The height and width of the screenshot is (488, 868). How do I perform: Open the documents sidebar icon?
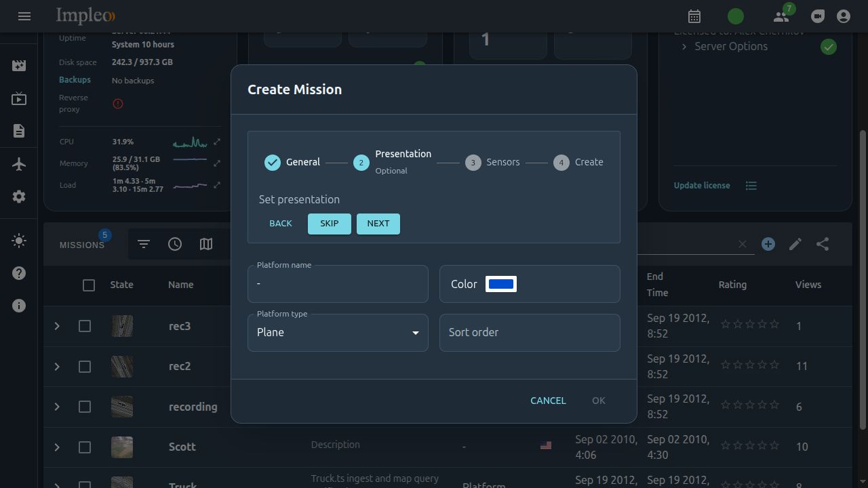pyautogui.click(x=19, y=131)
